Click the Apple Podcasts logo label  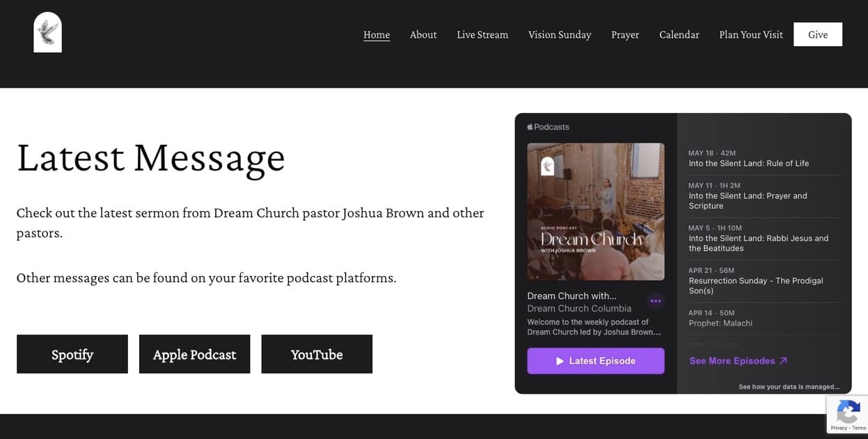coord(549,127)
